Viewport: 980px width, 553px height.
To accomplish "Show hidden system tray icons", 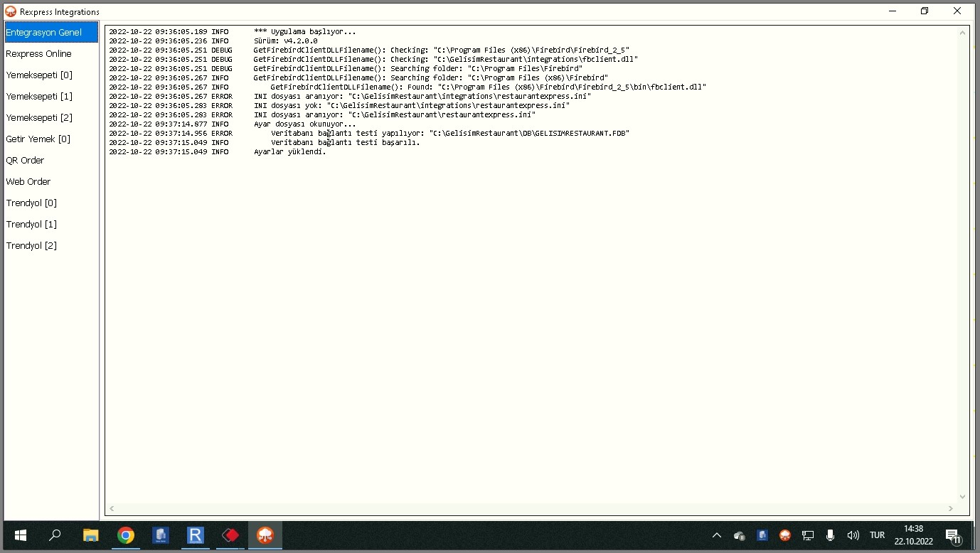I will (717, 535).
